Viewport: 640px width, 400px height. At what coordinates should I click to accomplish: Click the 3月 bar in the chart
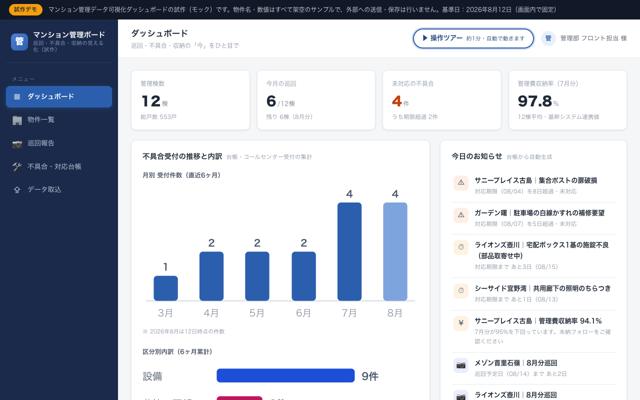point(166,288)
